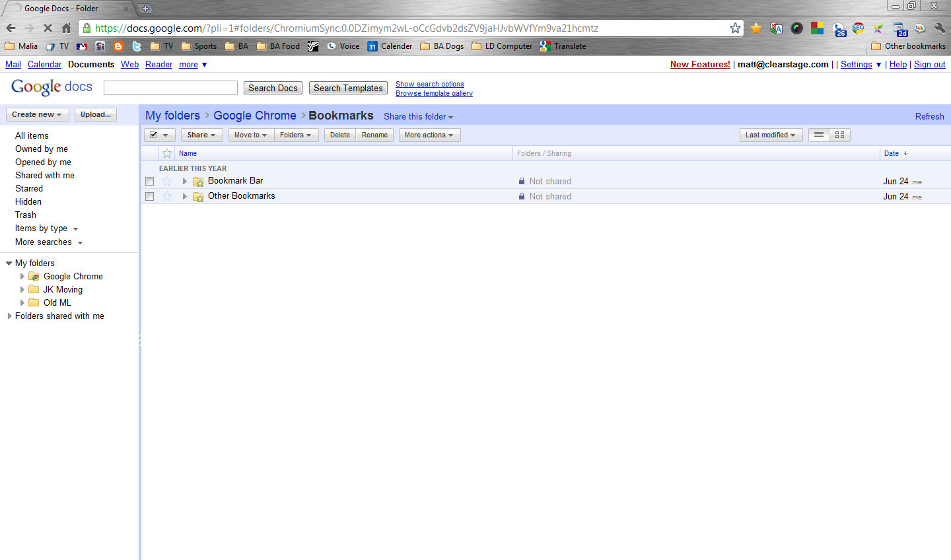Open the Google Talk extension icon
This screenshot has width=951, height=560.
(919, 28)
